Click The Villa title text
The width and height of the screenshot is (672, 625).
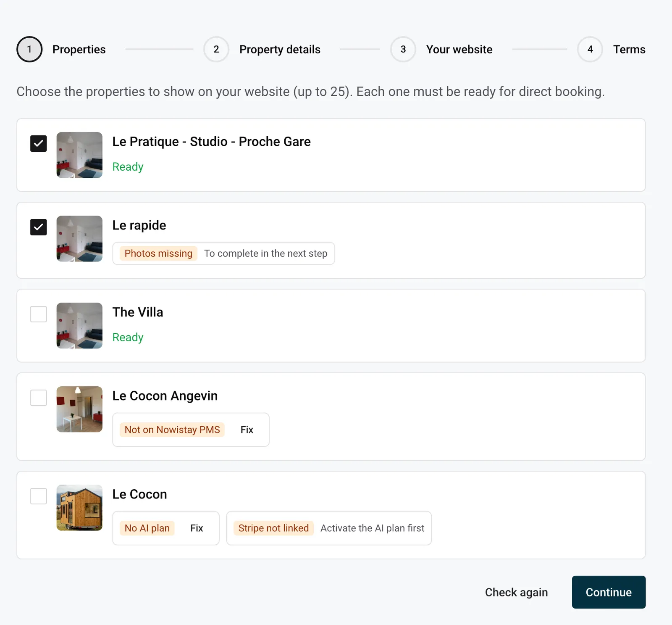[x=138, y=312]
